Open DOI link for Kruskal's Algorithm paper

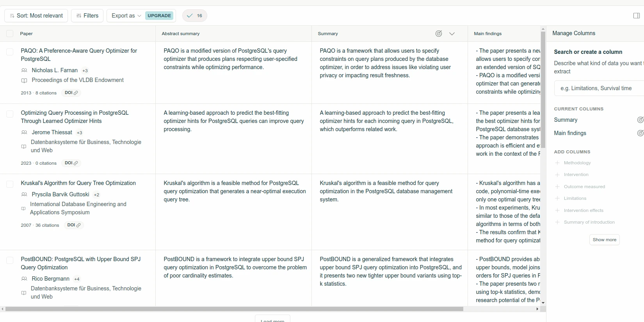[x=74, y=225]
